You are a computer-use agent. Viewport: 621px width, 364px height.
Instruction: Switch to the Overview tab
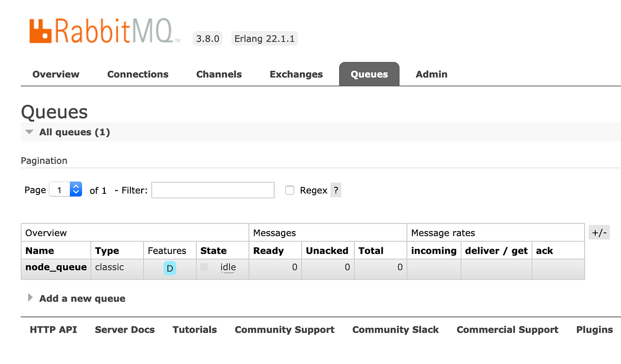tap(55, 74)
